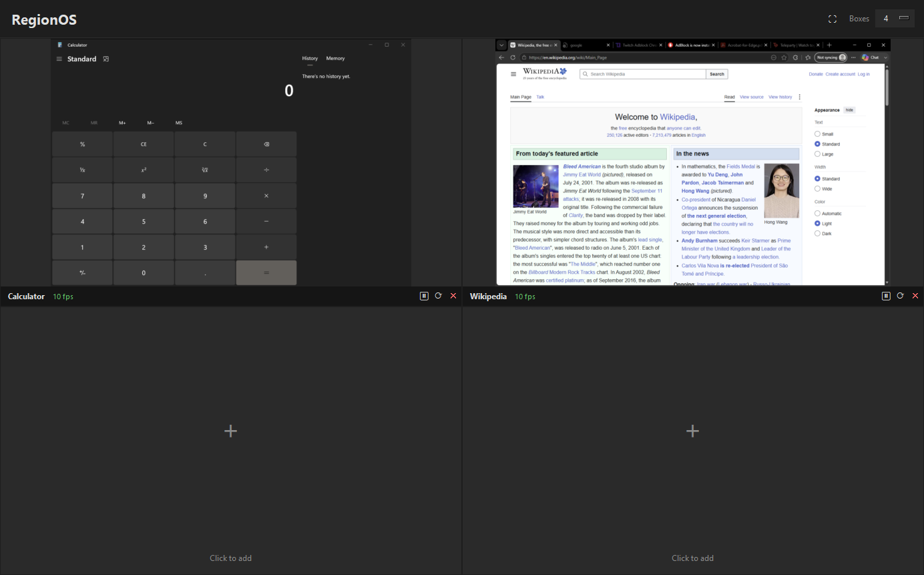Expand the browser tab search chevron
Screen dimensions: 924x575
click(501, 45)
